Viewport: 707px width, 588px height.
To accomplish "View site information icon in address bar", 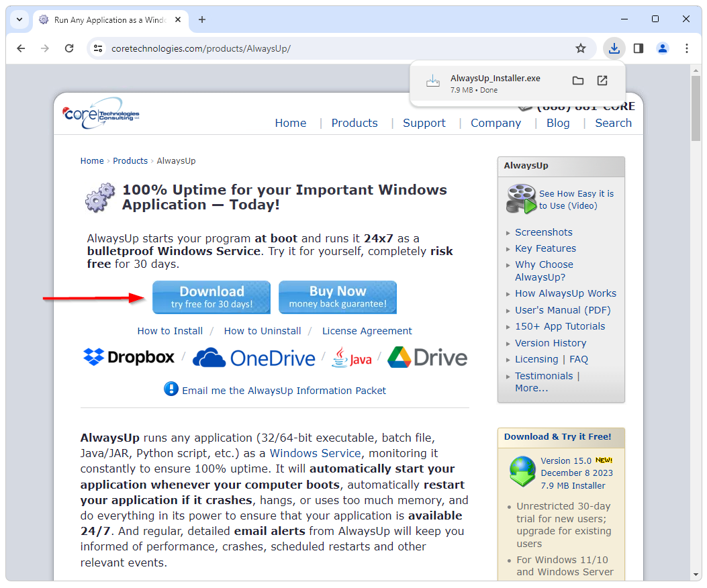I will pyautogui.click(x=98, y=48).
